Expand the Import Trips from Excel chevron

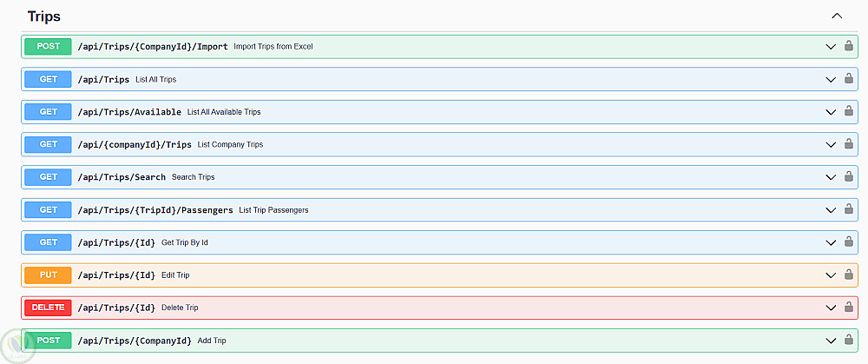831,46
